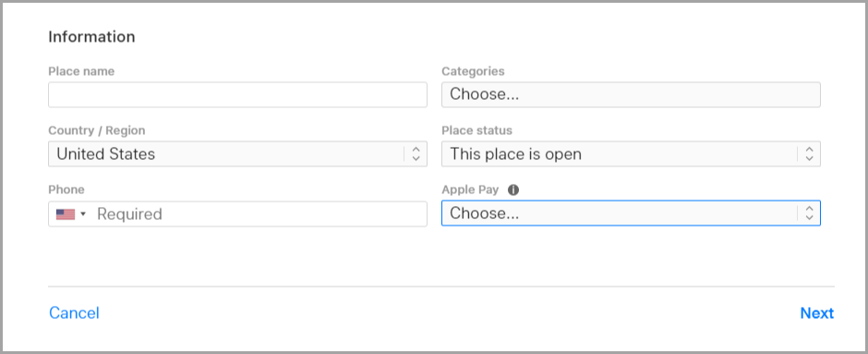Click the Place status label
The height and width of the screenshot is (354, 868).
tap(476, 130)
